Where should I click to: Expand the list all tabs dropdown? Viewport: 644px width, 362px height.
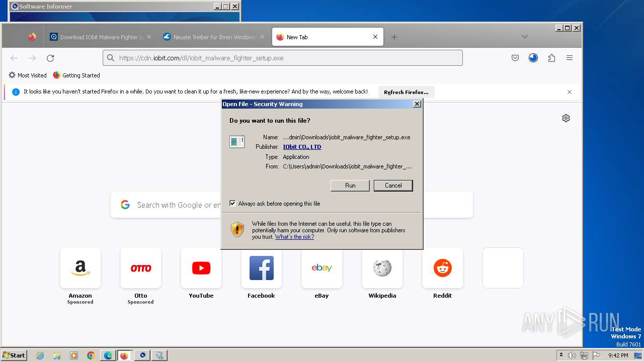tap(524, 37)
